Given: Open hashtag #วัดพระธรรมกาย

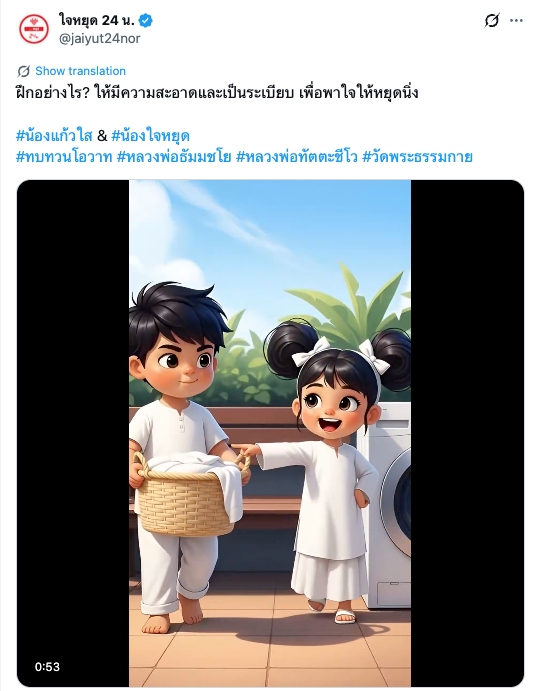Looking at the screenshot, I should [417, 156].
